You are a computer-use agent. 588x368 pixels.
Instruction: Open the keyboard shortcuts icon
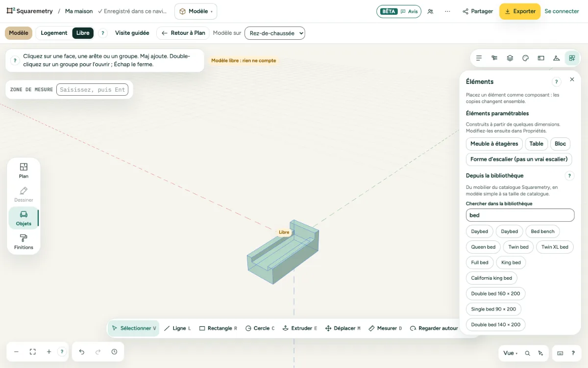(560, 353)
